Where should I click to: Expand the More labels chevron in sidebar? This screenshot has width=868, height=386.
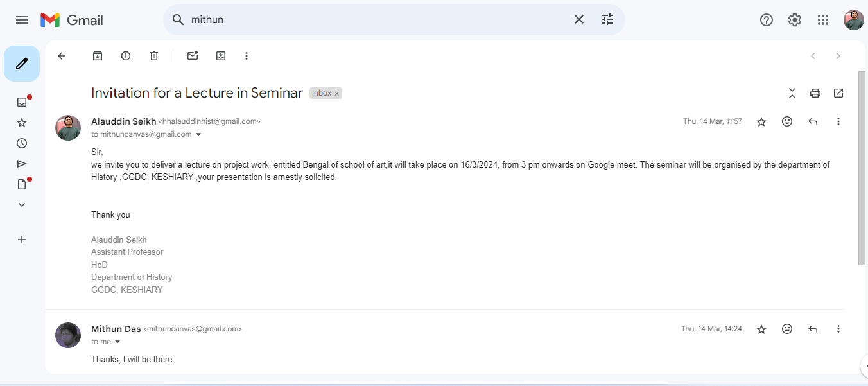(22, 205)
